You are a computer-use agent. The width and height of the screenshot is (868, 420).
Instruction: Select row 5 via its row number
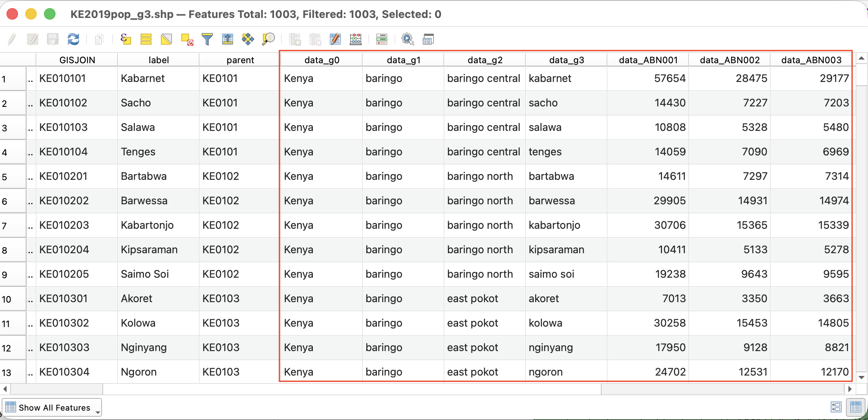pyautogui.click(x=13, y=177)
